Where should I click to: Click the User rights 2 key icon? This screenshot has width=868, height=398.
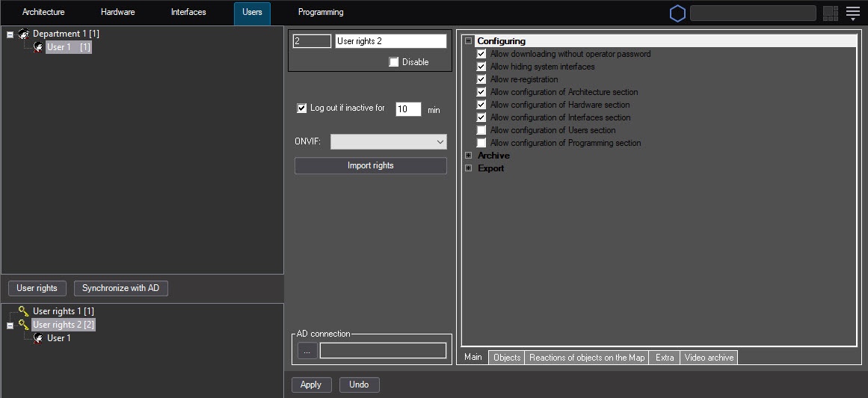24,325
